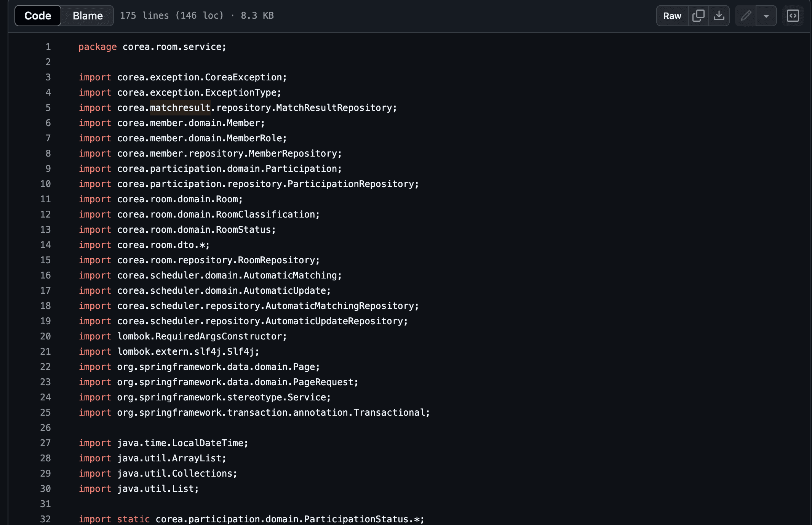Click the highlighted matchresult text

pos(180,108)
